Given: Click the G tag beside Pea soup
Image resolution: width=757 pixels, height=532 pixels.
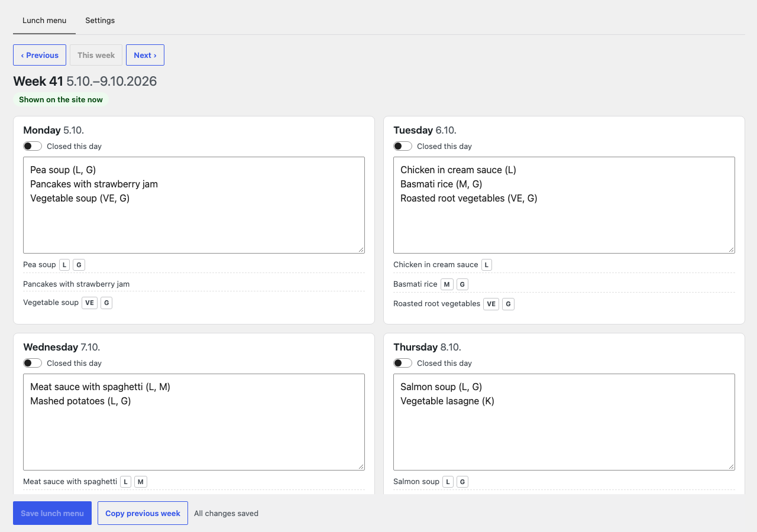Looking at the screenshot, I should tap(79, 265).
